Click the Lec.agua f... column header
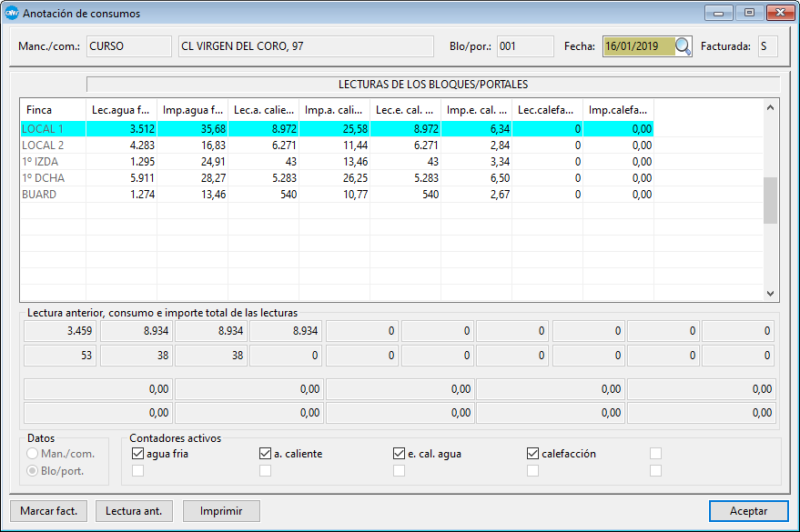800x532 pixels. [x=121, y=110]
